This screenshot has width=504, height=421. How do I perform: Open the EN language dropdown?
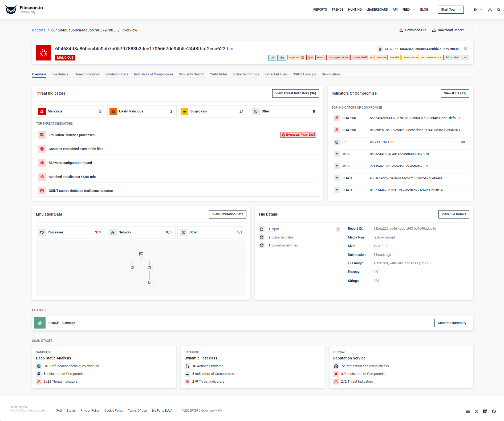tap(478, 10)
